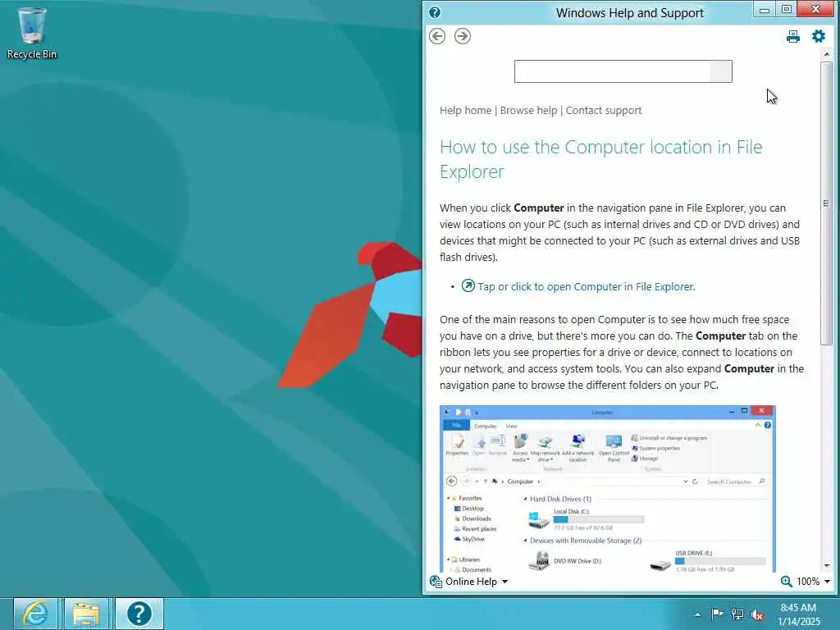Click the vertical scrollbar thumb in Help
This screenshot has height=630, width=840.
click(827, 203)
